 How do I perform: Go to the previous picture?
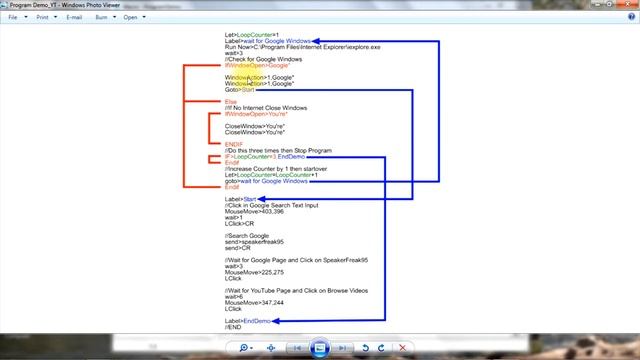(x=298, y=348)
